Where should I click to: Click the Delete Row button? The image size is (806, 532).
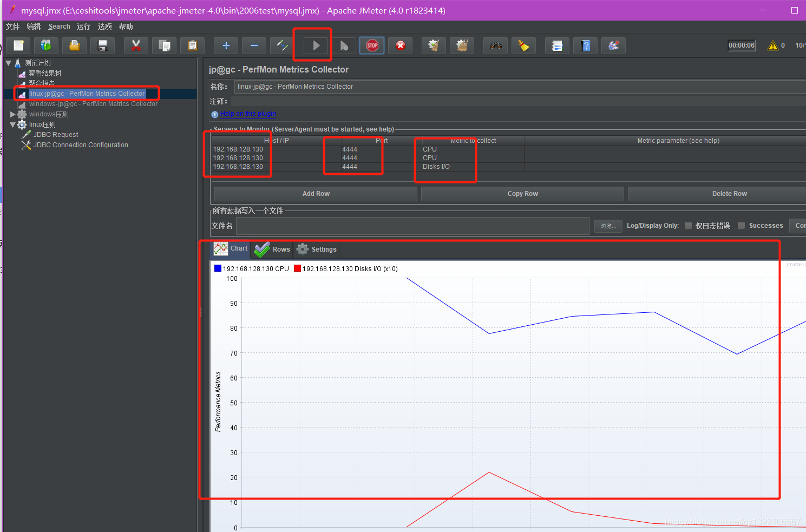tap(717, 194)
